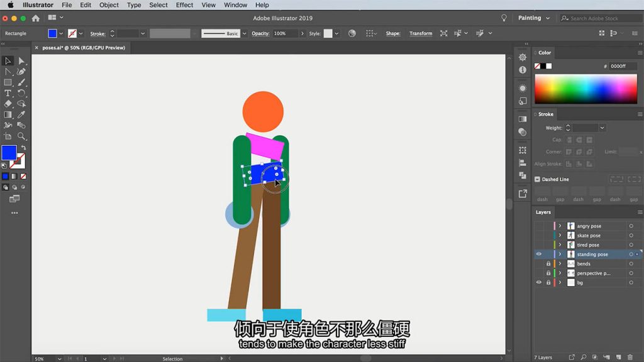Select the Rectangle tool
This screenshot has width=644, height=362.
coord(8,82)
